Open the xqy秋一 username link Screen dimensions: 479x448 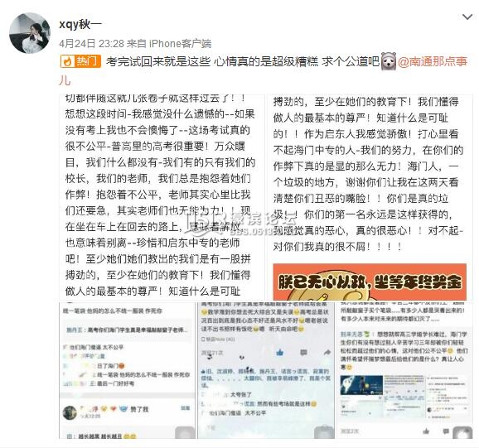click(80, 24)
